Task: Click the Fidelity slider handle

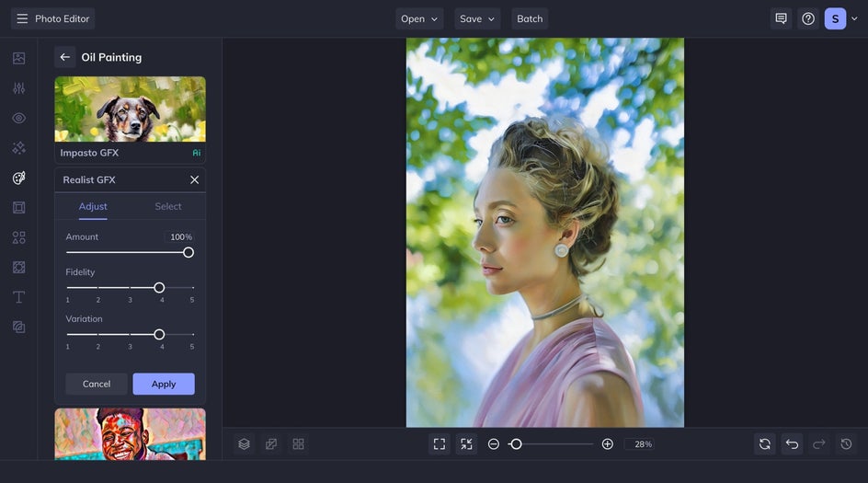Action: (x=159, y=288)
